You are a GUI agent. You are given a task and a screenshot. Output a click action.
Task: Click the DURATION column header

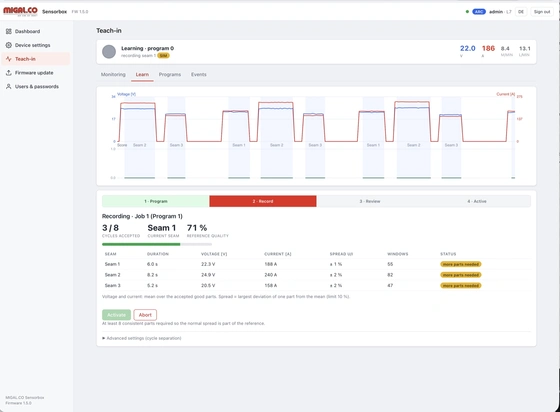click(158, 254)
